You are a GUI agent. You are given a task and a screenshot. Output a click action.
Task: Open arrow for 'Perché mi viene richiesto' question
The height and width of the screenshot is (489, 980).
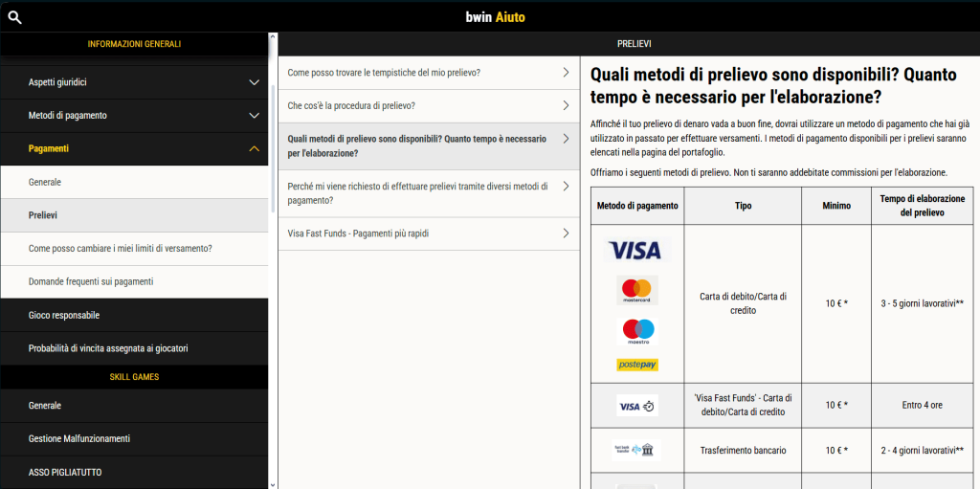pos(566,187)
